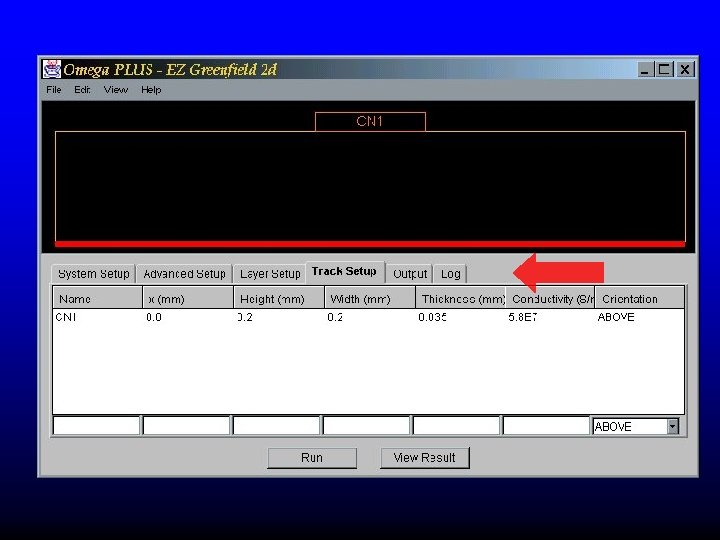Click the Orientation column header
Image resolution: width=720 pixels, height=540 pixels.
click(x=640, y=299)
